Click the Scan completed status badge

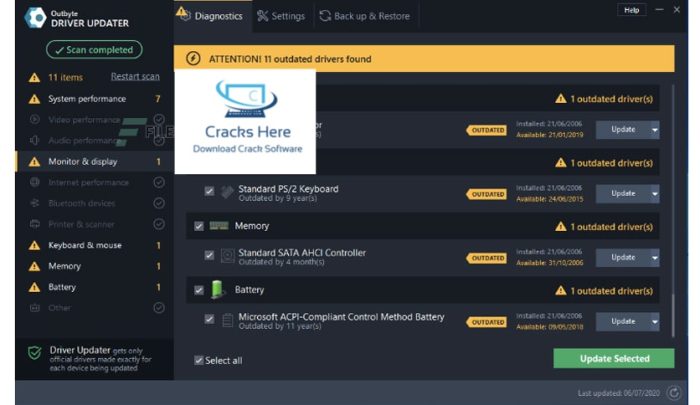click(x=94, y=50)
